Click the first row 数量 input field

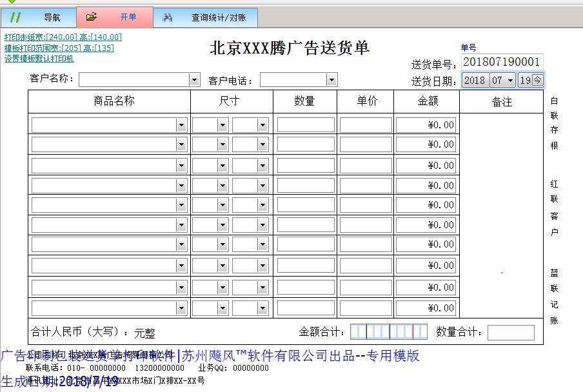click(306, 125)
